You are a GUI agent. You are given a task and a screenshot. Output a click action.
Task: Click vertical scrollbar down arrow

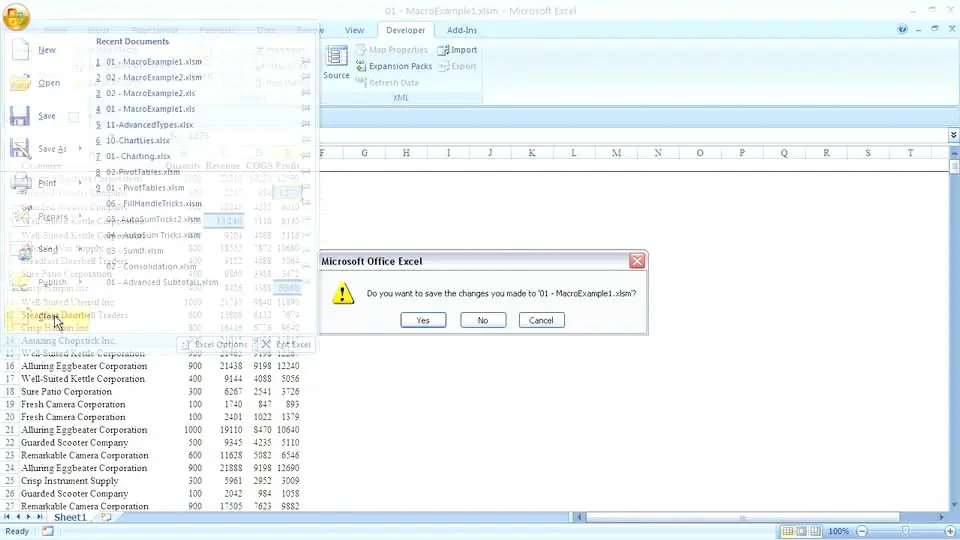click(954, 505)
